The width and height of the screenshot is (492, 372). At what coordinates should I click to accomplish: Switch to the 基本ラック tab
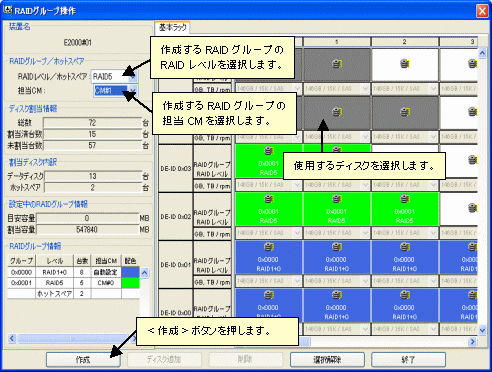click(172, 28)
